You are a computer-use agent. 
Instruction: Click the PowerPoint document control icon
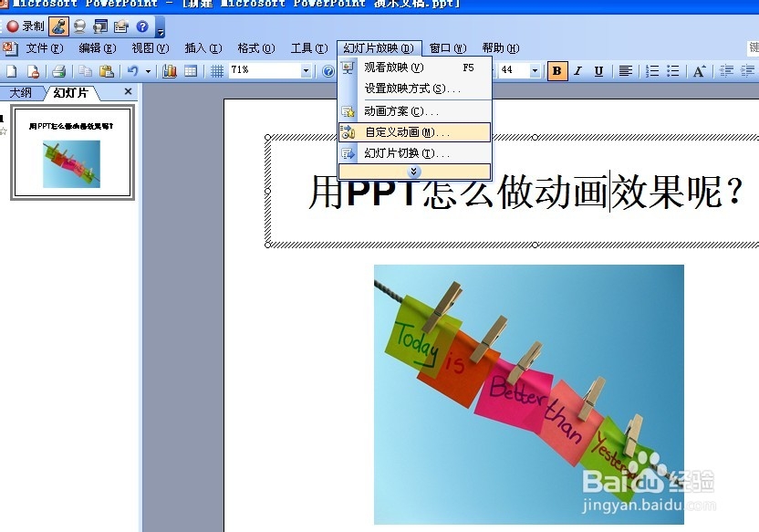click(x=10, y=48)
